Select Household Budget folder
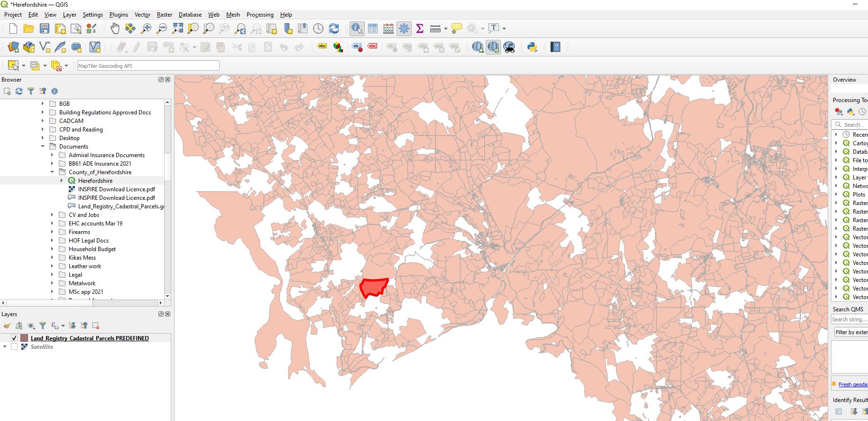Screen dimensions: 868x421 tap(92, 249)
